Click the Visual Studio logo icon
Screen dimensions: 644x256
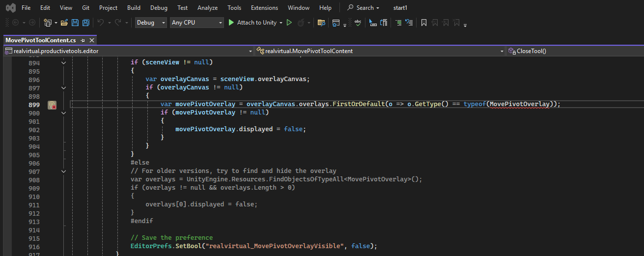pos(10,8)
